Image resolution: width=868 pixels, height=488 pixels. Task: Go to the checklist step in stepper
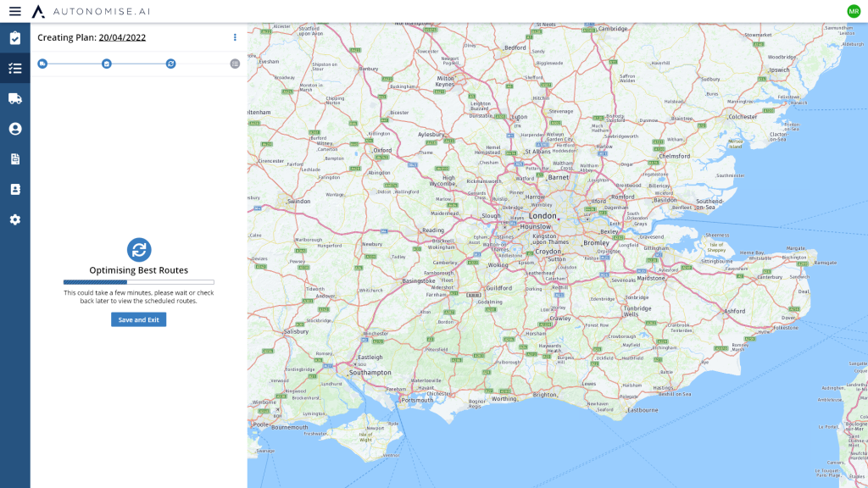click(107, 64)
